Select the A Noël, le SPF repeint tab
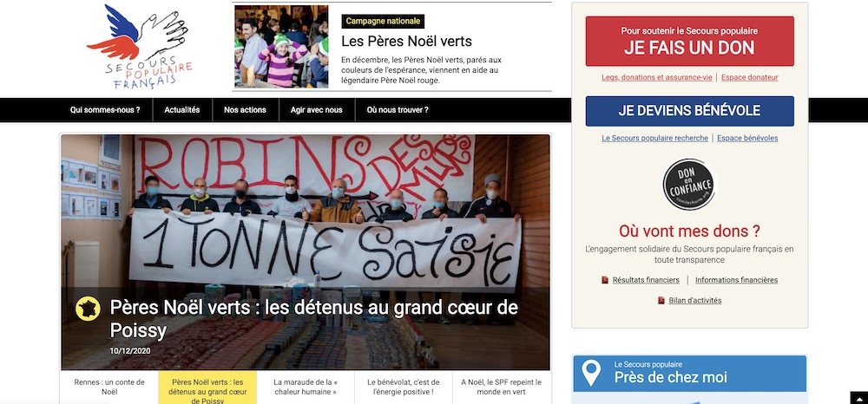Viewport: 868px width, 404px height. tap(502, 387)
